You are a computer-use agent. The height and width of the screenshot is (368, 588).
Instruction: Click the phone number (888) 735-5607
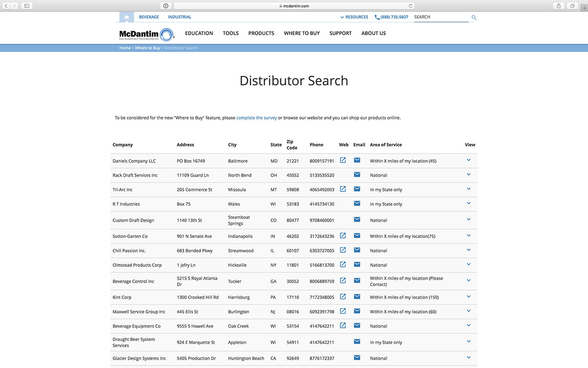[392, 17]
